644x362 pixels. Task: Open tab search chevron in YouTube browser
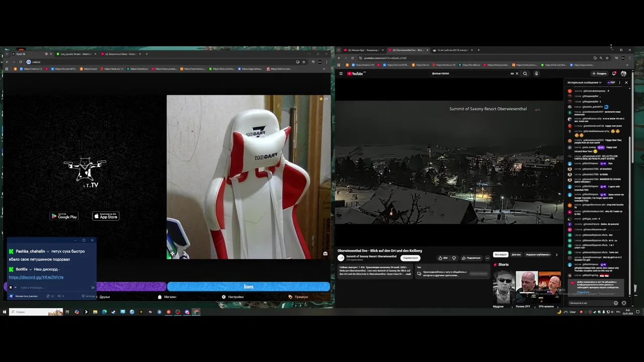click(x=339, y=50)
